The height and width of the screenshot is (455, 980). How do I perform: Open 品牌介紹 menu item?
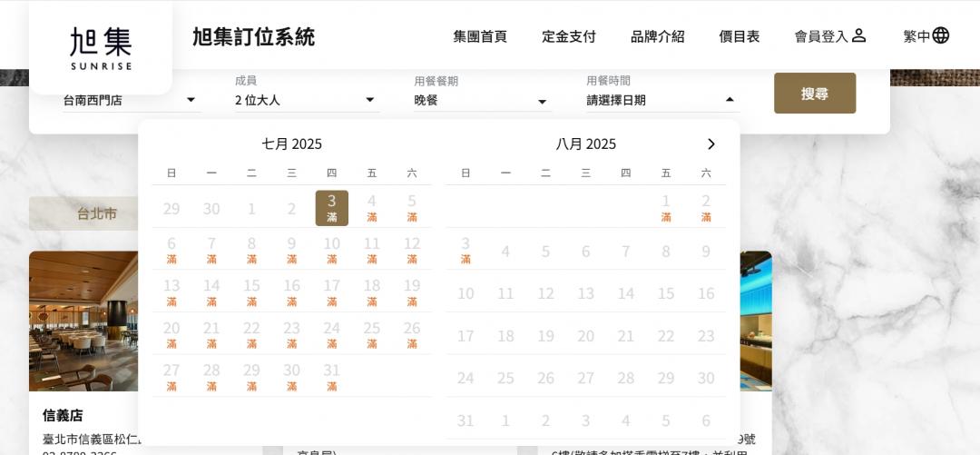658,37
